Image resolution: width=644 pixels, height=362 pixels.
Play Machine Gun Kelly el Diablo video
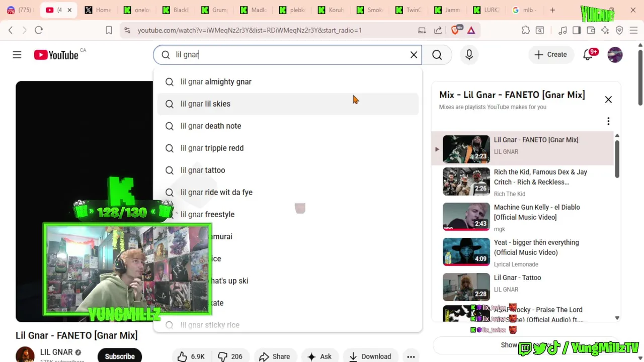pyautogui.click(x=523, y=217)
